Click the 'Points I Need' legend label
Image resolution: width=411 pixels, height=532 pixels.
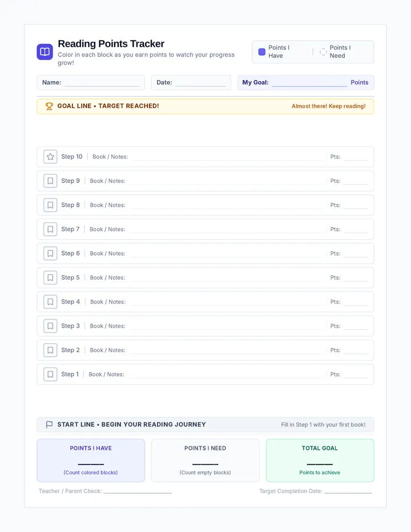coord(340,51)
